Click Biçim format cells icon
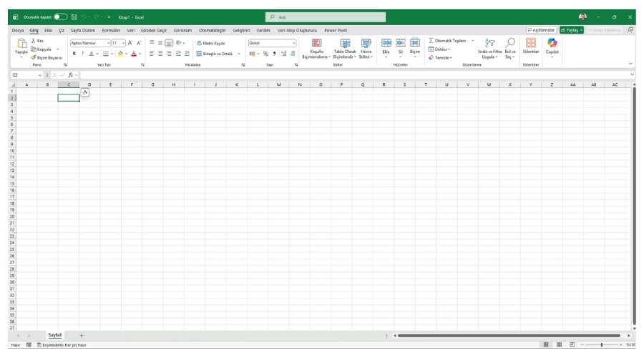This screenshot has width=644, height=358. click(415, 43)
